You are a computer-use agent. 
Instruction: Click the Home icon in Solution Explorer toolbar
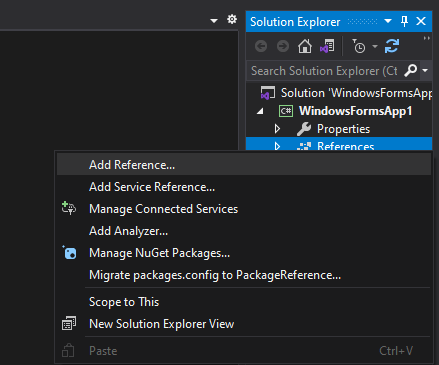coord(305,46)
